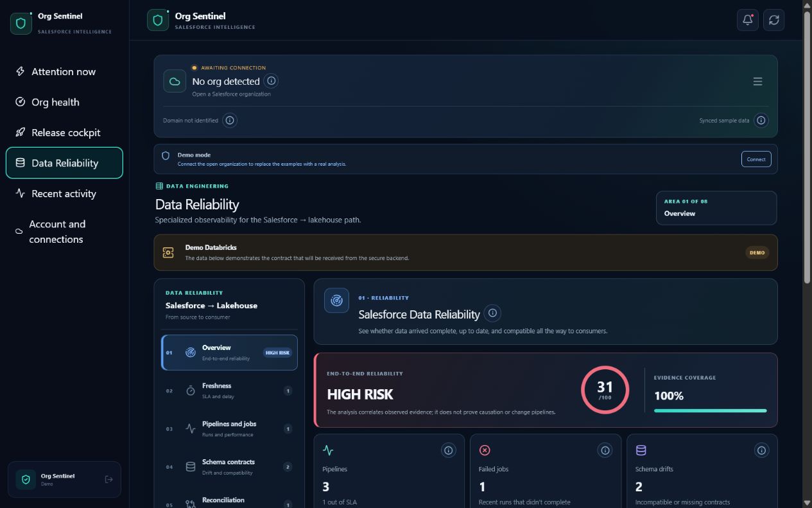Image resolution: width=812 pixels, height=508 pixels.
Task: Show info on Schema drifts card
Action: click(x=761, y=450)
